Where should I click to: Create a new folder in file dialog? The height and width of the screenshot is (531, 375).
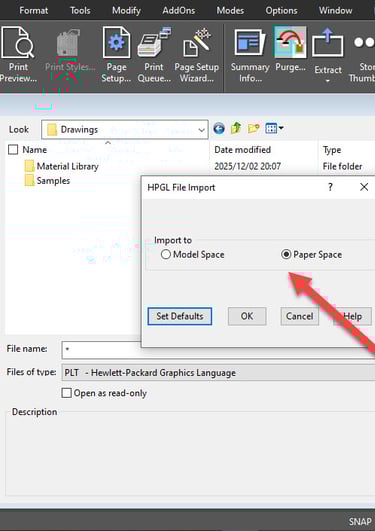253,128
